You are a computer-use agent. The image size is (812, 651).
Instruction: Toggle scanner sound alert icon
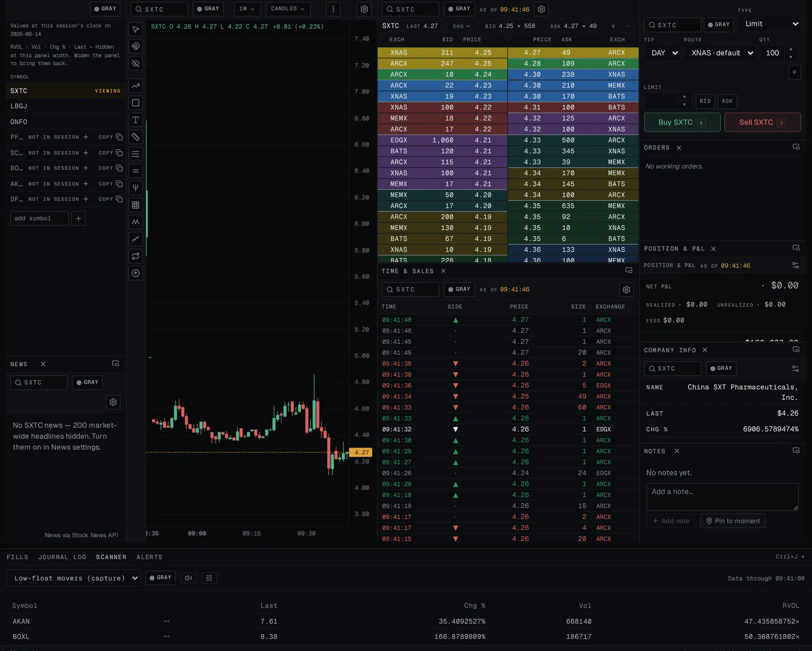(188, 578)
